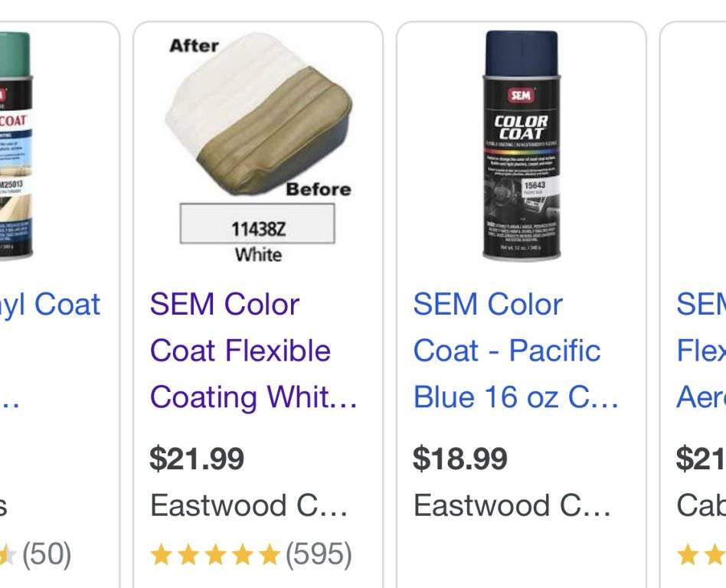View the (595) reviews count
This screenshot has height=588, width=726.
point(319,554)
